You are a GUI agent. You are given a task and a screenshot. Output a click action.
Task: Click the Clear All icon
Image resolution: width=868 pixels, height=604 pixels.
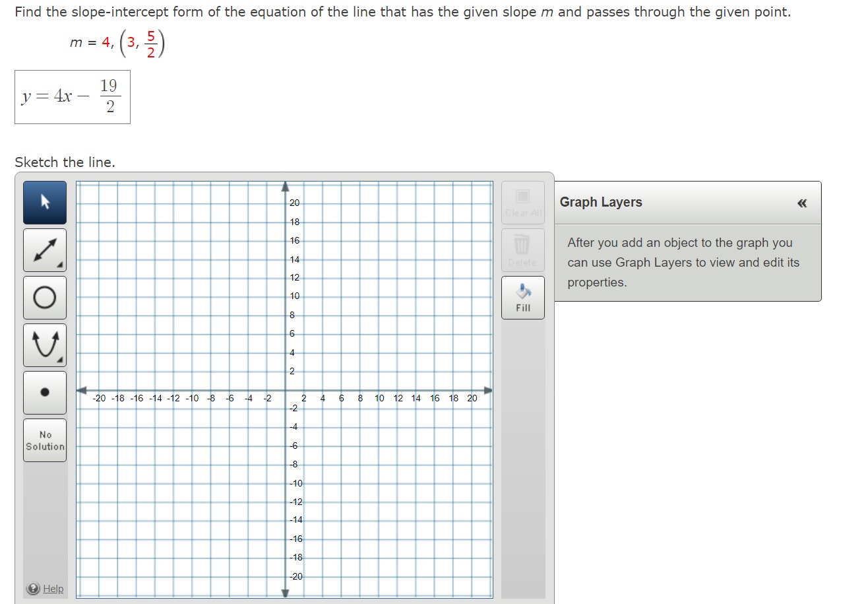click(x=522, y=196)
